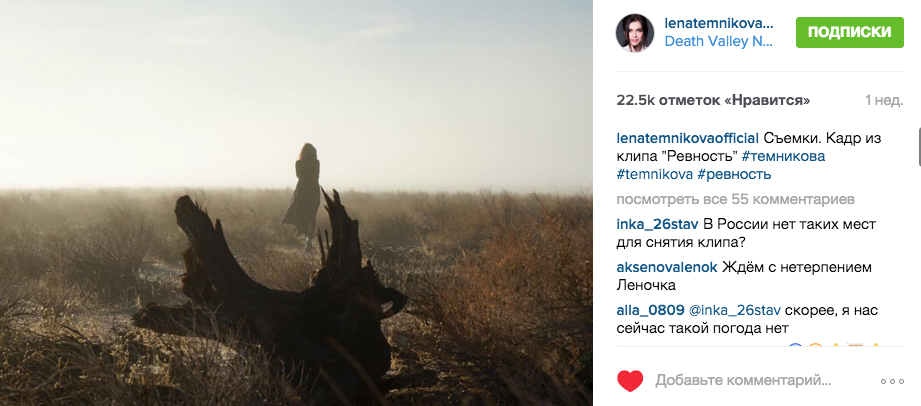This screenshot has width=921, height=406.
Task: Open the three-dot more options menu
Action: tap(892, 381)
